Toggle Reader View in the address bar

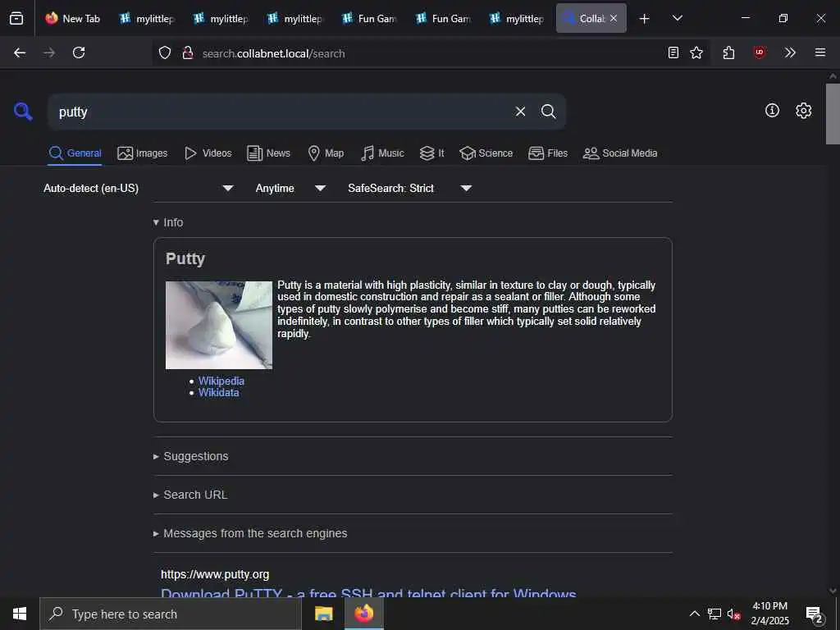673,52
